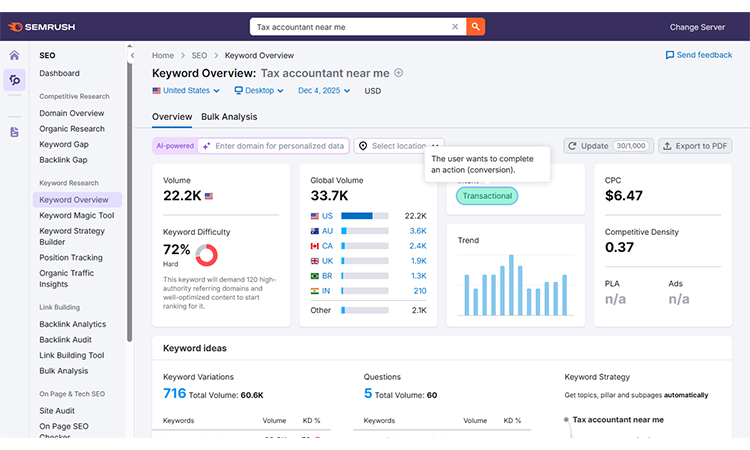
Task: Click the Export to PDF button
Action: [x=695, y=146]
